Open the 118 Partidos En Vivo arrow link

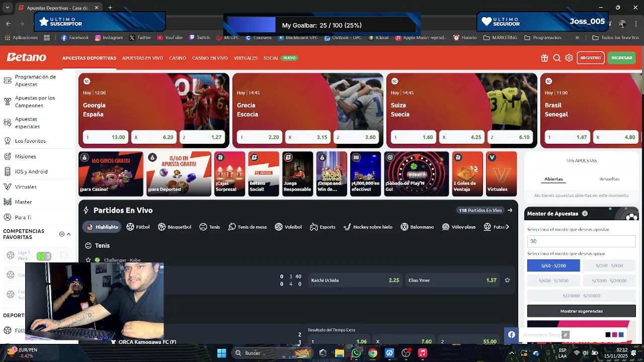tap(510, 210)
